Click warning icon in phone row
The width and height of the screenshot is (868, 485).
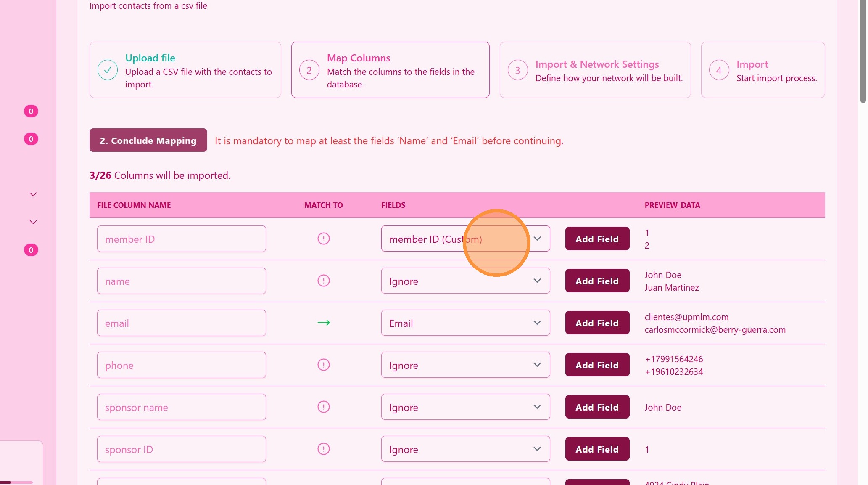(323, 365)
